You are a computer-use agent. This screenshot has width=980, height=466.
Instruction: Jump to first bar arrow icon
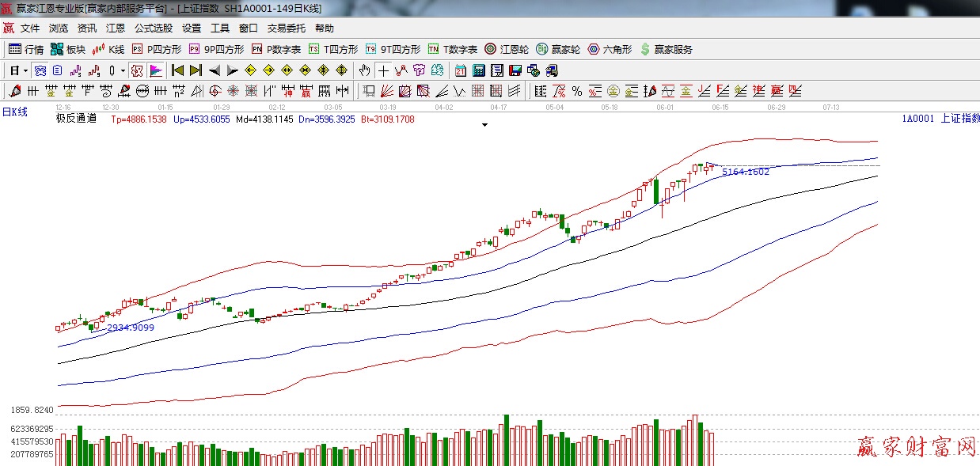click(177, 70)
